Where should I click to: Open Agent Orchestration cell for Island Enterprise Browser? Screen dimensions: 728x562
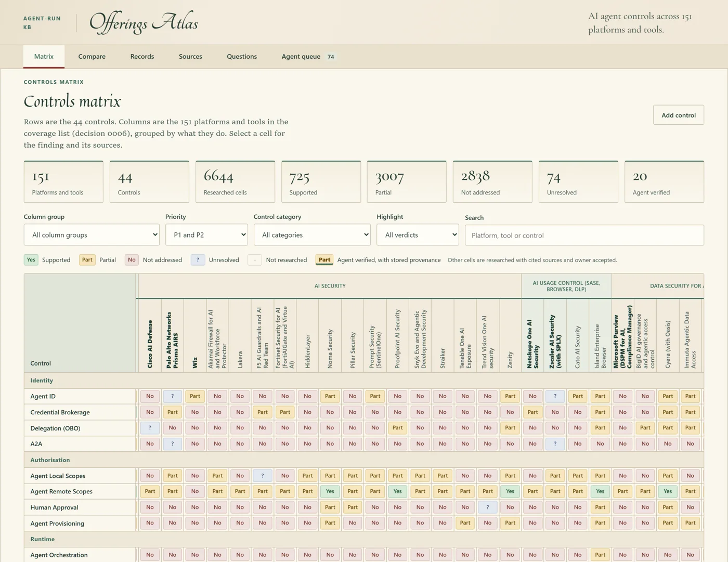pos(600,555)
